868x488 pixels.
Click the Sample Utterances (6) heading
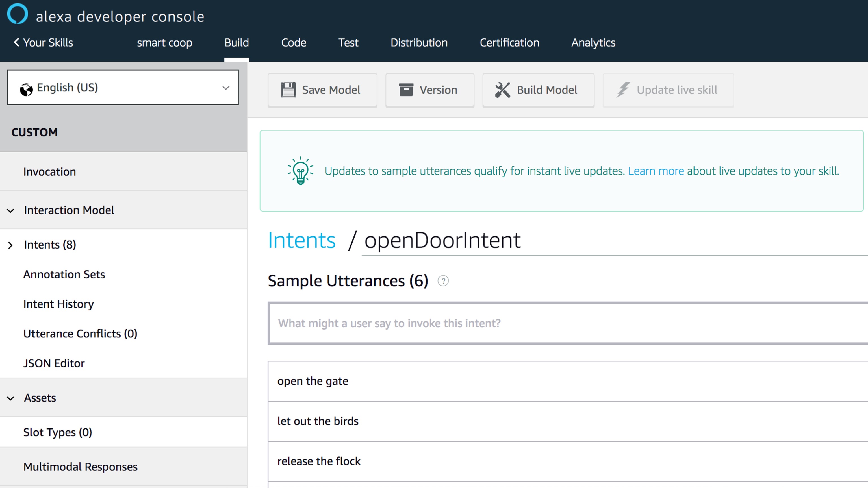(348, 281)
